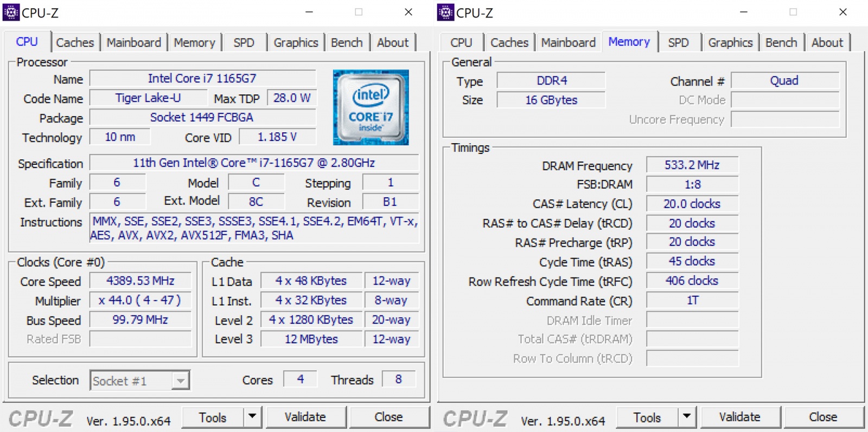The image size is (868, 432).
Task: Click the CPU-Z app icon in the right window title bar
Action: click(x=445, y=12)
